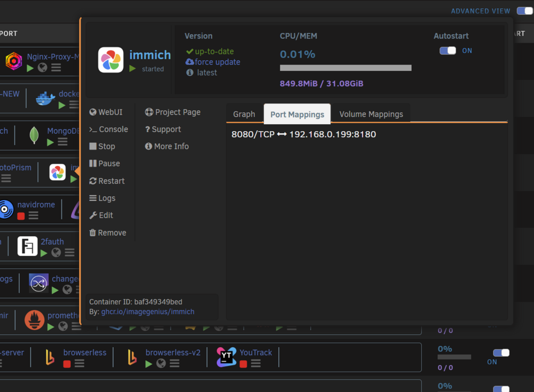Image resolution: width=534 pixels, height=392 pixels.
Task: Click the navidrome container name
Action: point(36,204)
